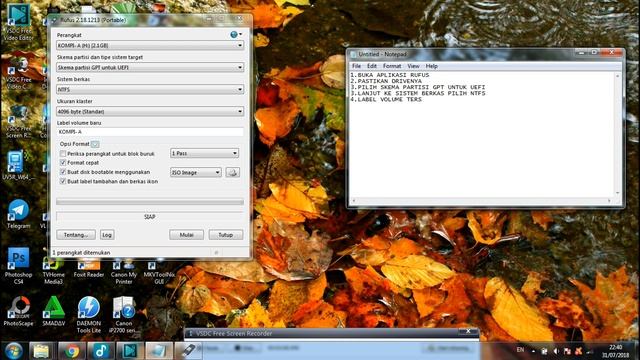Viewport: 640px width, 360px height.
Task: Toggle Buat disk bootable menggunakan checkbox
Action: point(63,172)
